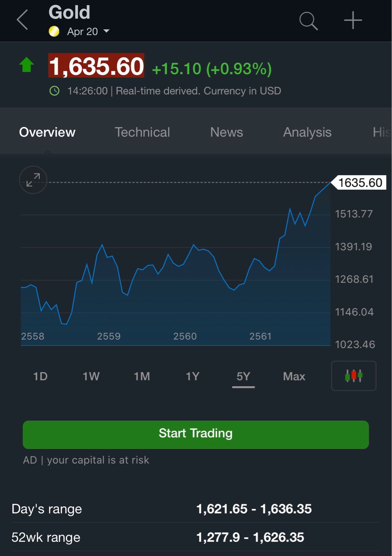Tap the 1635.60 chart price marker
This screenshot has height=556, width=392.
(360, 183)
